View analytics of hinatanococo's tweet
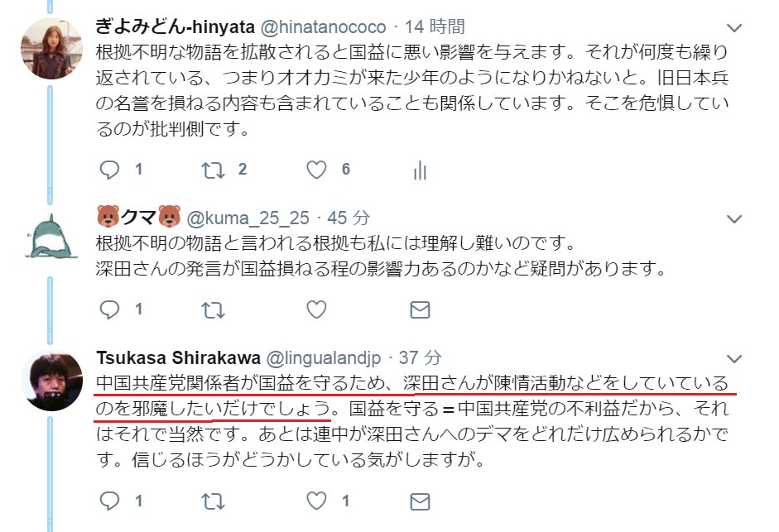Screen dimensions: 779x532 pyautogui.click(x=420, y=170)
